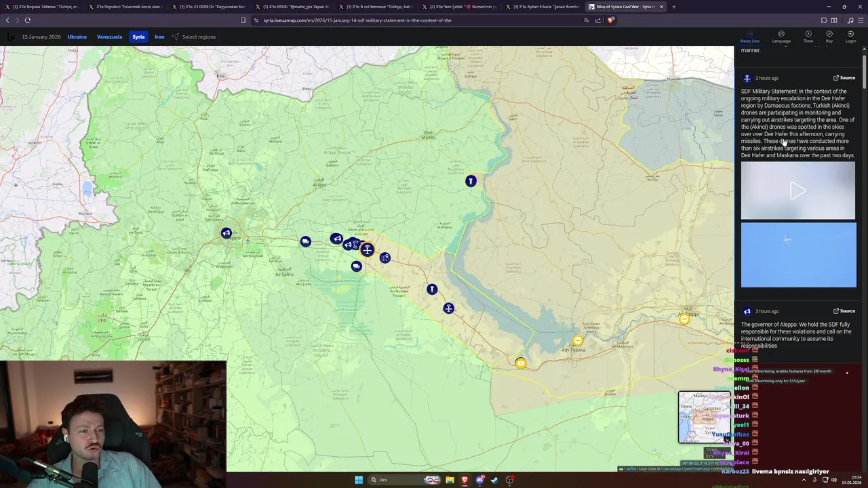Viewport: 868px width, 488px height.
Task: Click the news feed vertical scrollbar
Action: point(865,71)
